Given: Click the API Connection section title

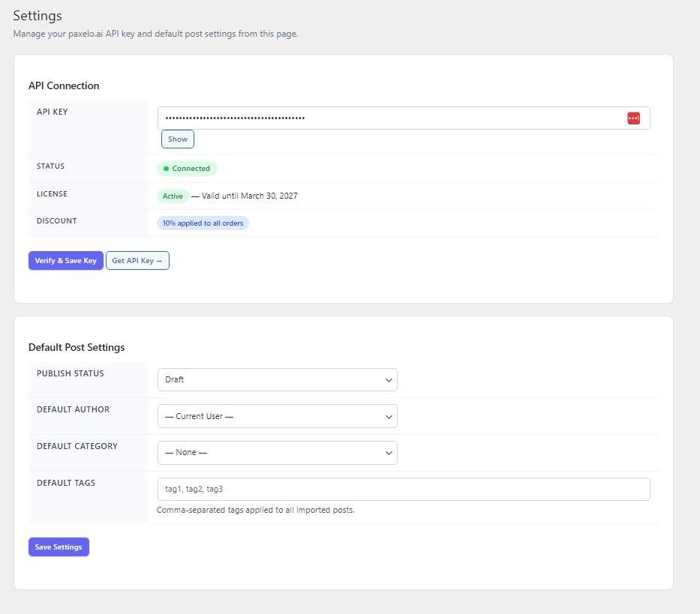Looking at the screenshot, I should (x=64, y=85).
